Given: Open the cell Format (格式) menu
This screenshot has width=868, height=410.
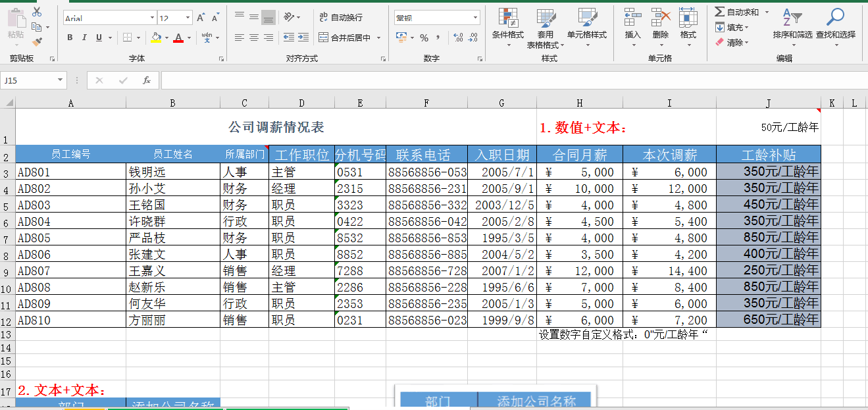Looking at the screenshot, I should [x=688, y=26].
